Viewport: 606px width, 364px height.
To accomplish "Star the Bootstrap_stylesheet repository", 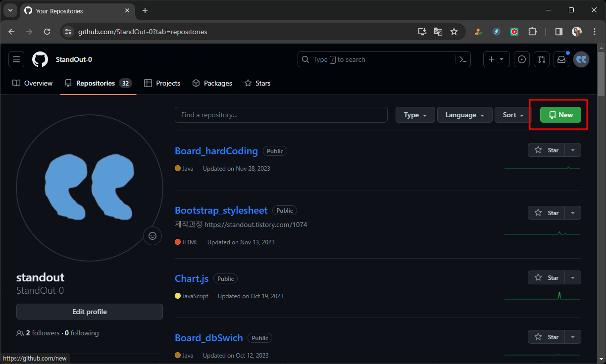I will [x=546, y=213].
